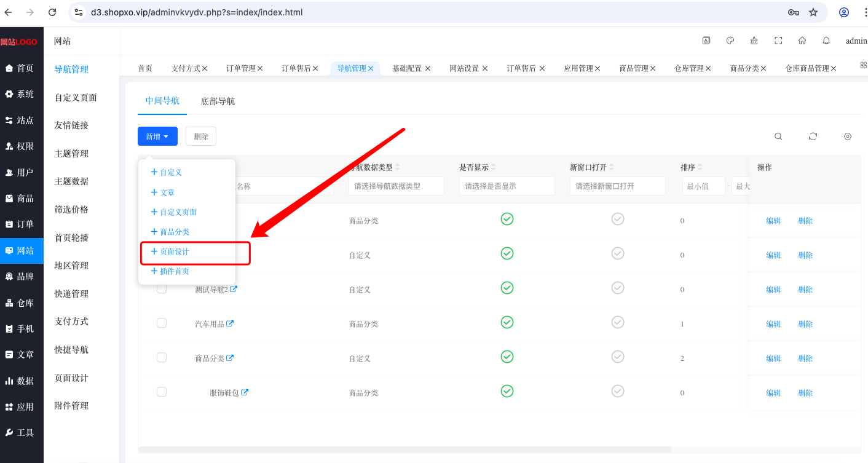Viewport: 868px width, 463px height.
Task: Open 仓库 in the dark left sidebar
Action: [22, 303]
